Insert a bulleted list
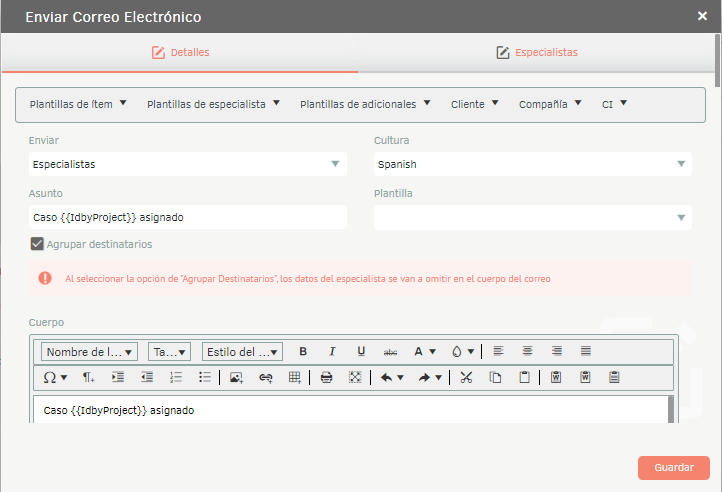Viewport: 722px width, 492px height. coord(205,377)
